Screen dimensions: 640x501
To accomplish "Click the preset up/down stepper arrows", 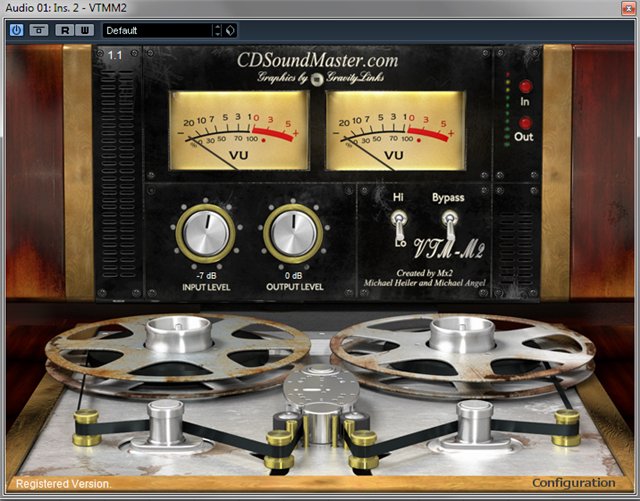I will (218, 30).
